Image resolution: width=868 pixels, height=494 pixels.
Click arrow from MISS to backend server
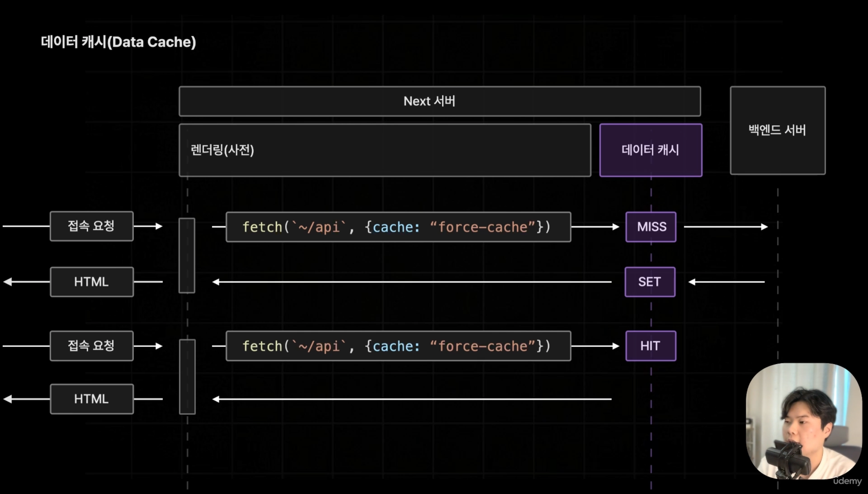(726, 227)
